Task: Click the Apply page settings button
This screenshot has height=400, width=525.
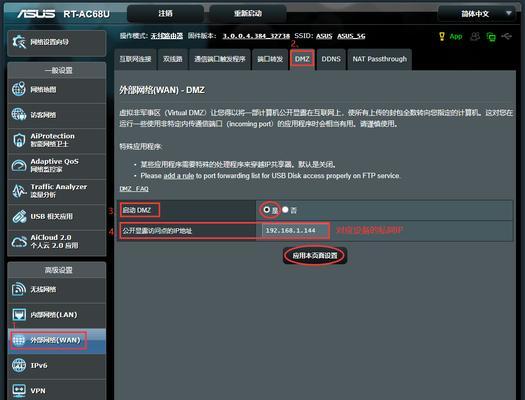Action: [x=315, y=256]
